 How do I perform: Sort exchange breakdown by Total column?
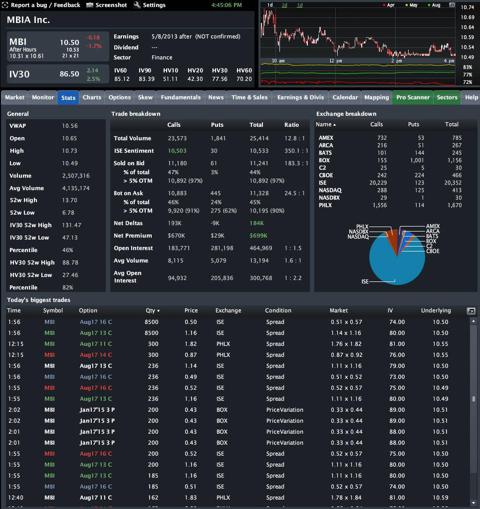(x=452, y=124)
